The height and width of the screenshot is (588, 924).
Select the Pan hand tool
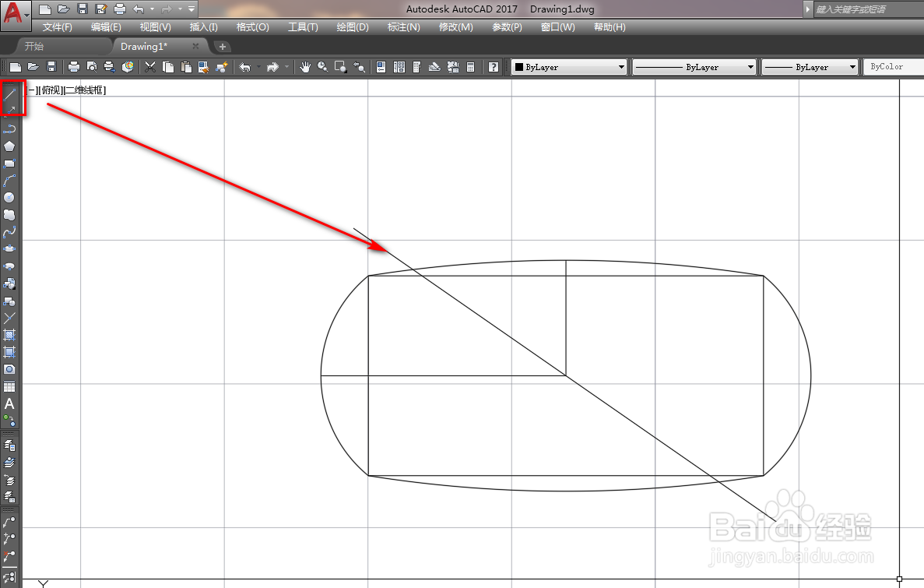point(304,67)
